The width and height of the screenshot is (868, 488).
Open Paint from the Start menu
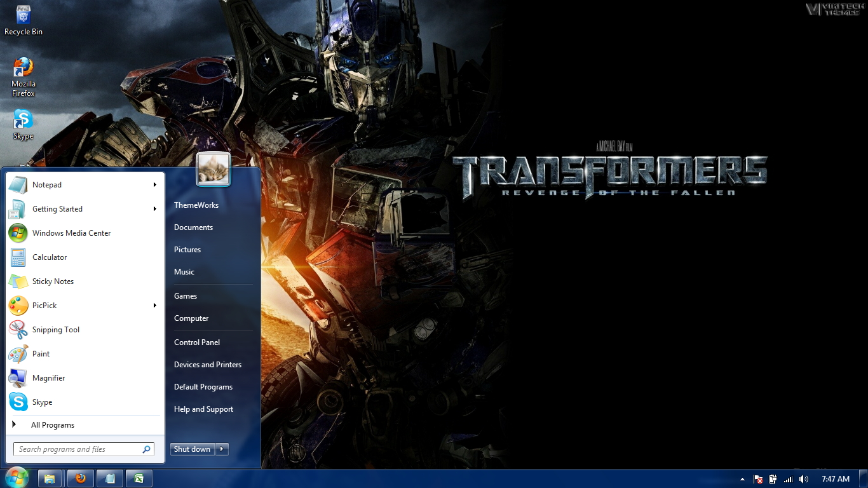point(41,353)
